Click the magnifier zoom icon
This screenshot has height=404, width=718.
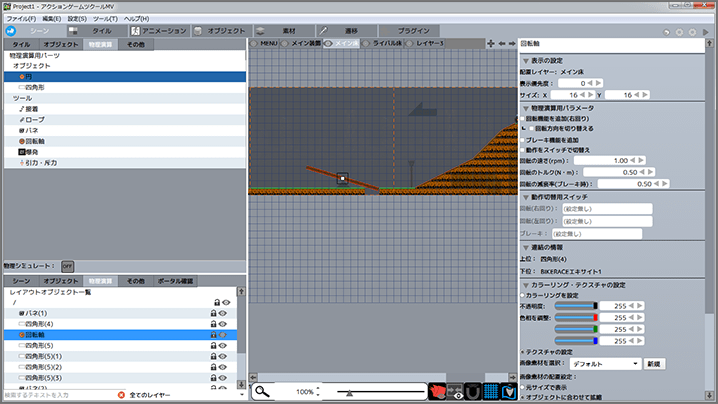click(262, 391)
